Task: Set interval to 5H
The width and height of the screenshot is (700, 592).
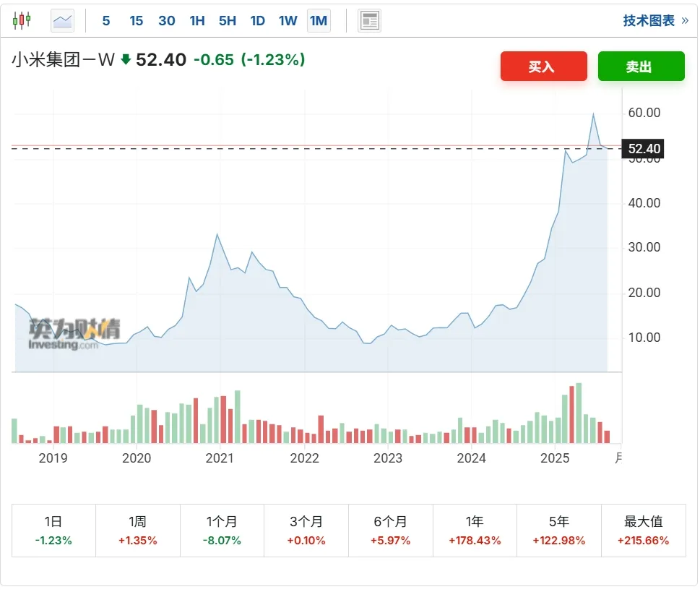Action: 228,21
